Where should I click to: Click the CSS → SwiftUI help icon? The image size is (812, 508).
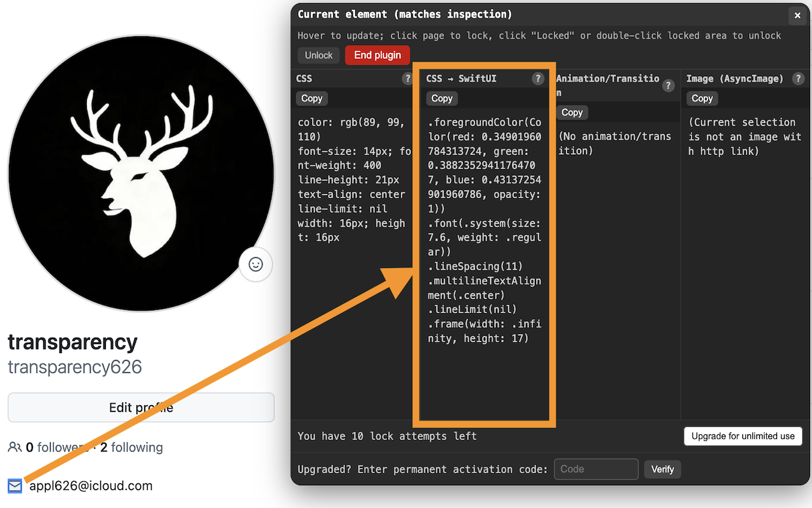coord(538,78)
